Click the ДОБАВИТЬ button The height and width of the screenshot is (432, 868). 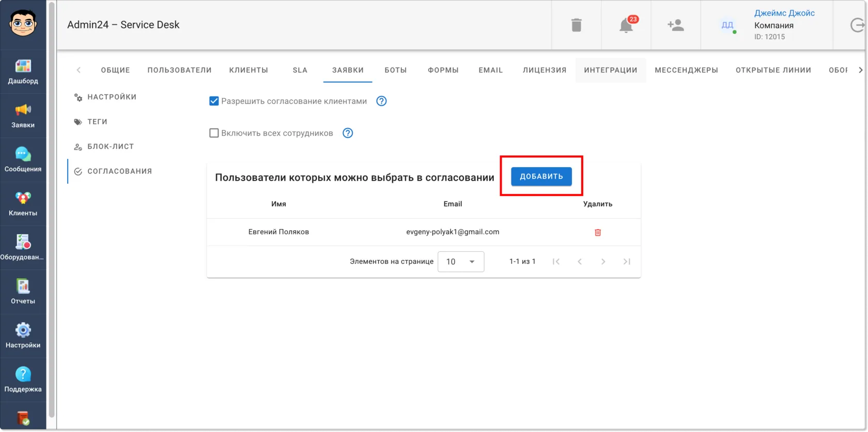click(x=541, y=177)
